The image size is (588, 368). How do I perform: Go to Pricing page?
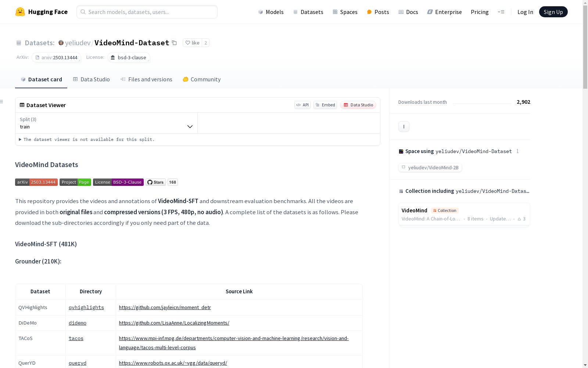480,12
